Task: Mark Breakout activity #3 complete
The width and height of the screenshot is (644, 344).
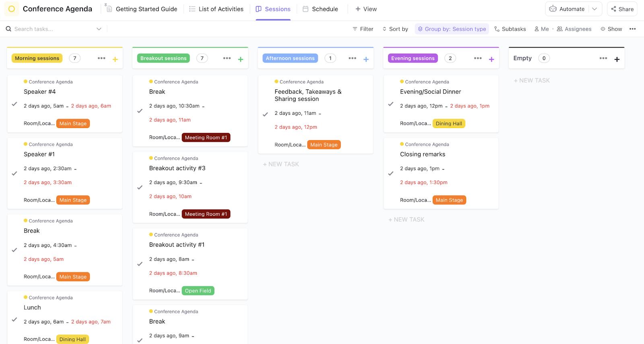Action: click(x=140, y=188)
